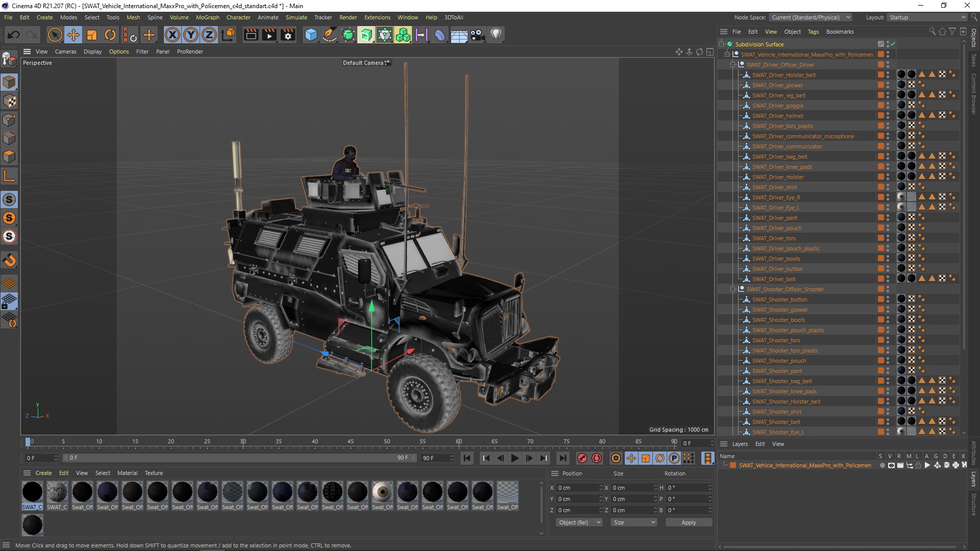Screen dimensions: 980x551
Task: Select the Spline Pen tool
Action: click(x=330, y=35)
